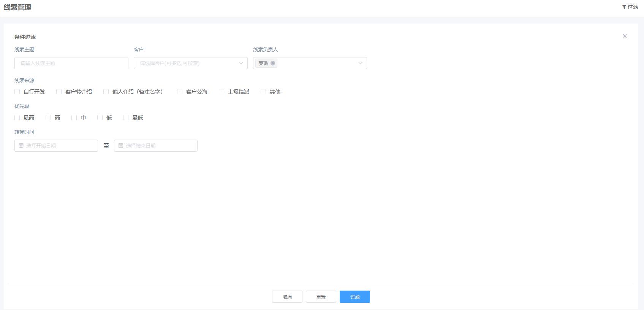Viewport: 644px width, 310px height.
Task: Check the 自行开发 source checkbox
Action: click(17, 92)
